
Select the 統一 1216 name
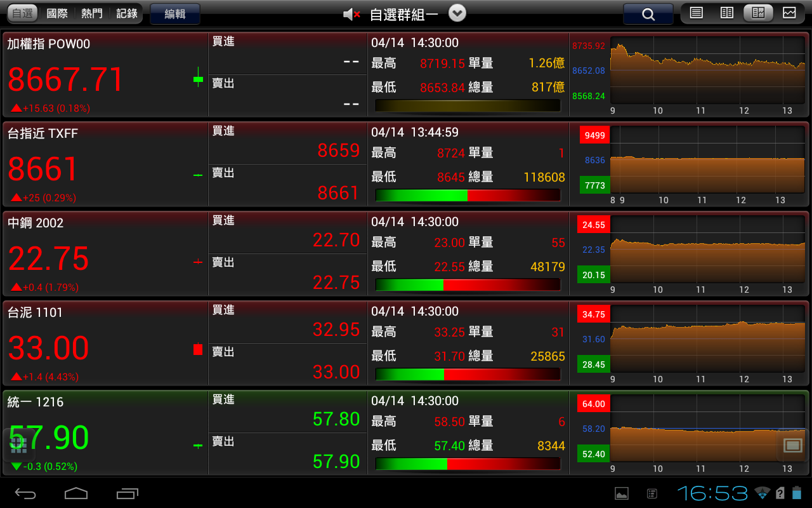[x=36, y=402]
